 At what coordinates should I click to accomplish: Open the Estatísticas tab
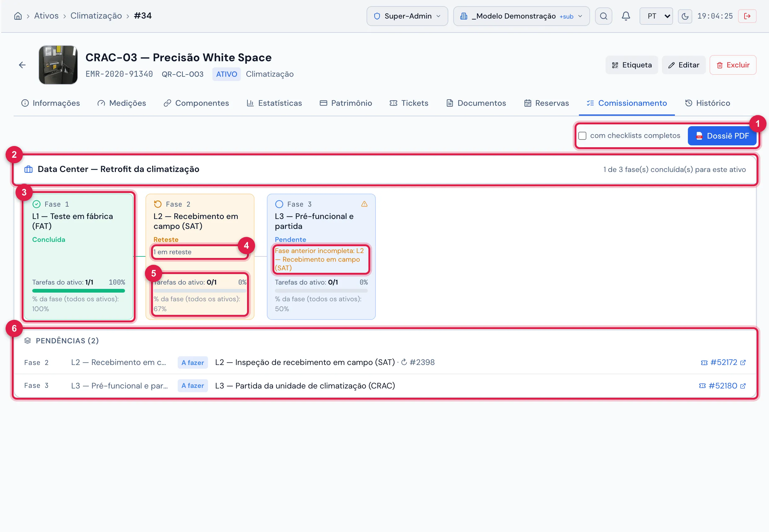[x=274, y=103]
